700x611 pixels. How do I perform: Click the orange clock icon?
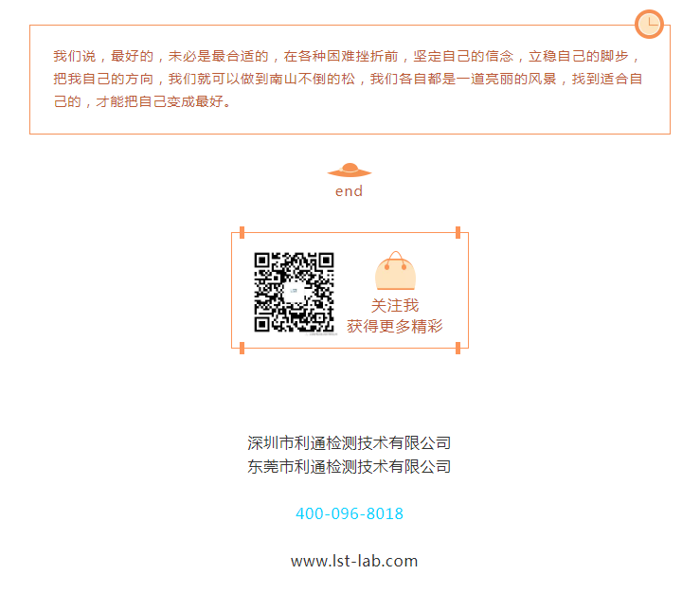pyautogui.click(x=649, y=24)
